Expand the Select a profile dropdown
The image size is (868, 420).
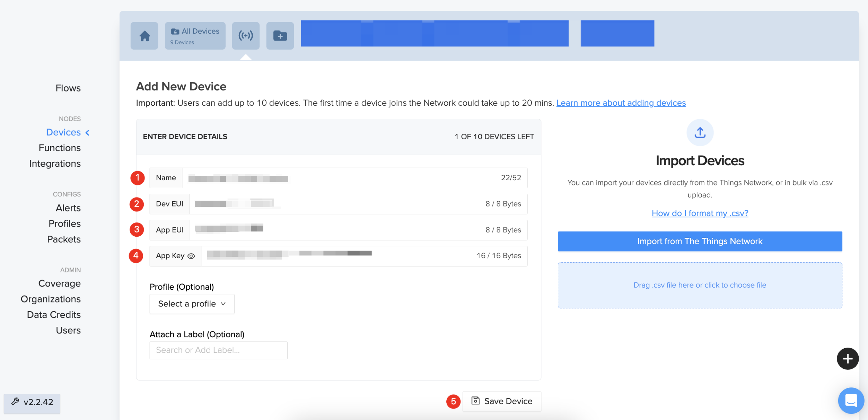click(192, 304)
